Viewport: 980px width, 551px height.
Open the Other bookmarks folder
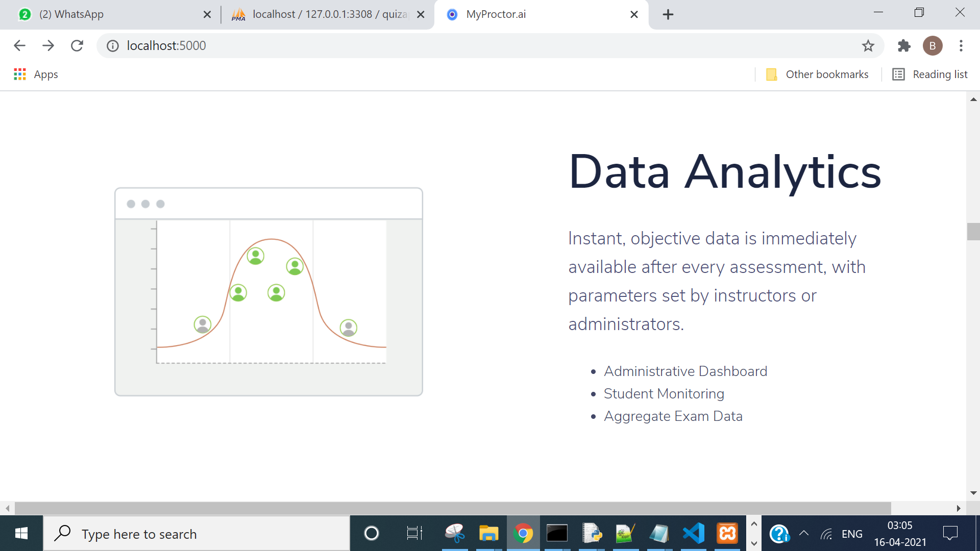pos(817,74)
